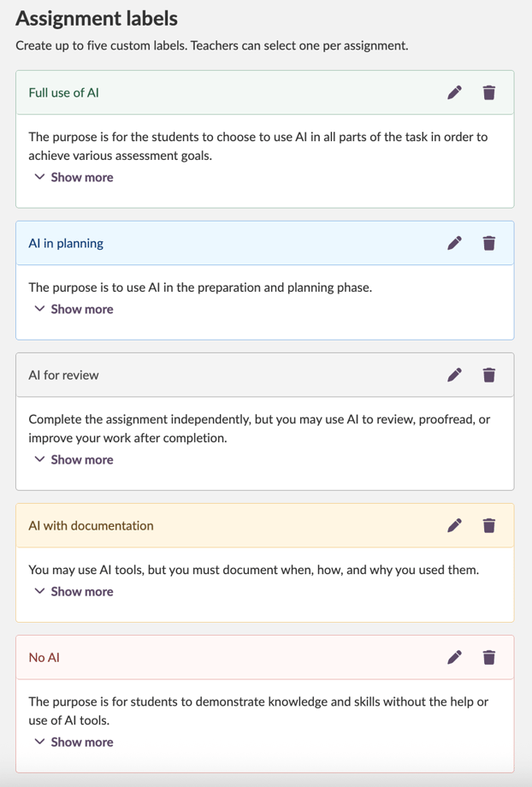Edit the "Full use of AI" label
Screen dimensions: 532x787
[x=455, y=92]
